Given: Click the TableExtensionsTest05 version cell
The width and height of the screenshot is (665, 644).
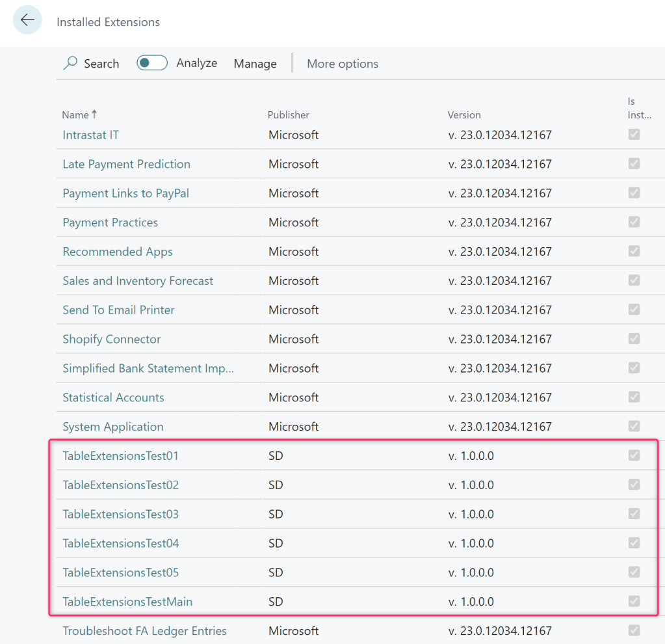Looking at the screenshot, I should pyautogui.click(x=471, y=572).
